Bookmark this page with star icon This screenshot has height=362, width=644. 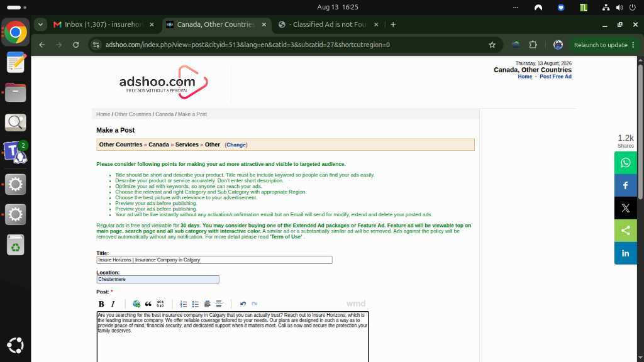pyautogui.click(x=492, y=45)
